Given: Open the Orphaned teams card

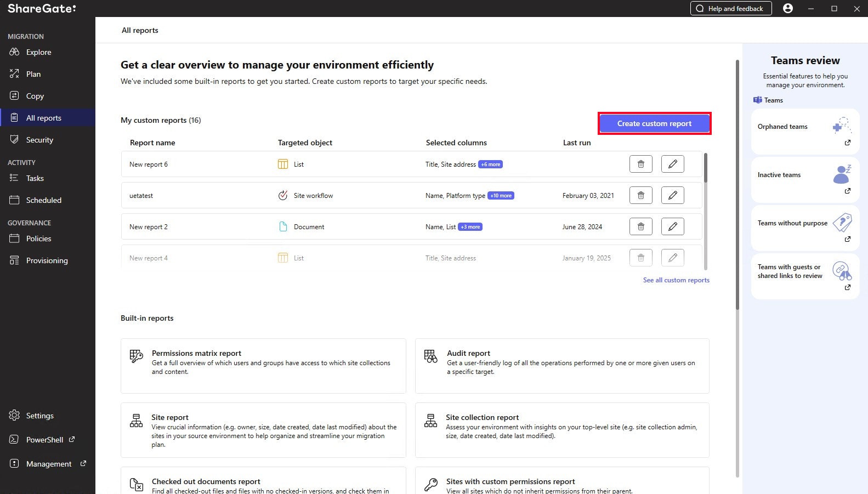Looking at the screenshot, I should pos(805,132).
